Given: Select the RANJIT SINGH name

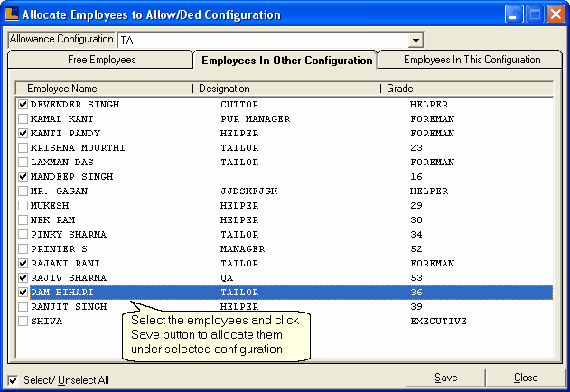Looking at the screenshot, I should [x=69, y=307].
